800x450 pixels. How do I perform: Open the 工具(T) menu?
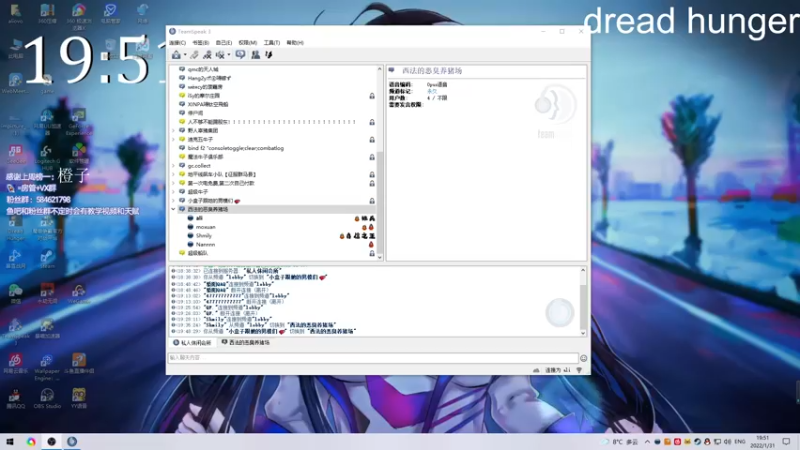271,43
